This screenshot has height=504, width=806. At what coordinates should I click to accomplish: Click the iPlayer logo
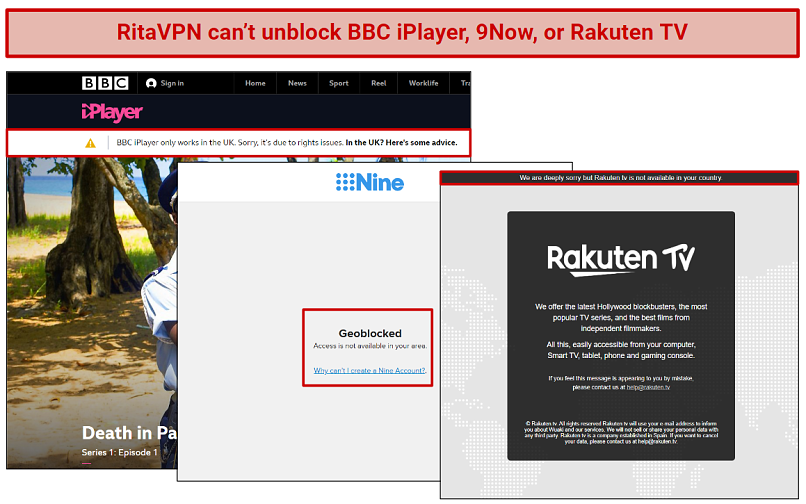(x=112, y=112)
